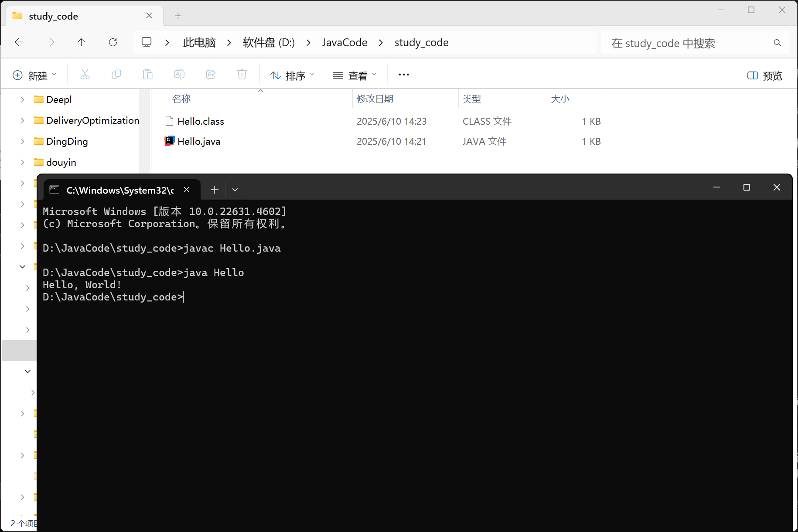Open the terminal profile dropdown

coord(235,189)
